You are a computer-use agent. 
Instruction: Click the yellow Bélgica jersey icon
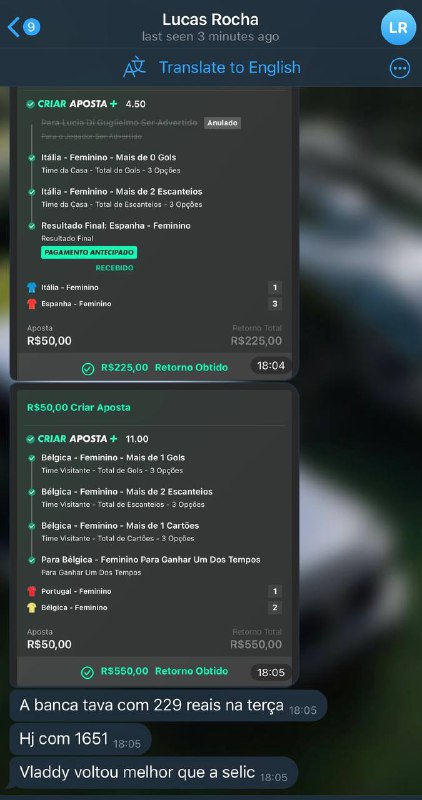pos(32,608)
